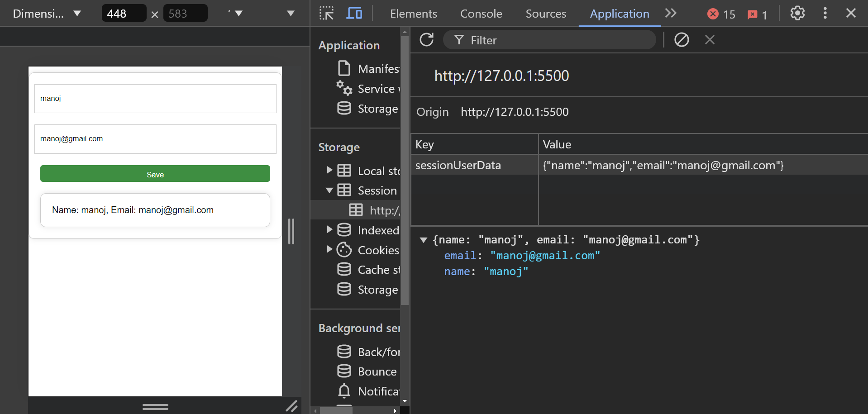
Task: Open more DevTools tabs with chevron
Action: pos(671,14)
